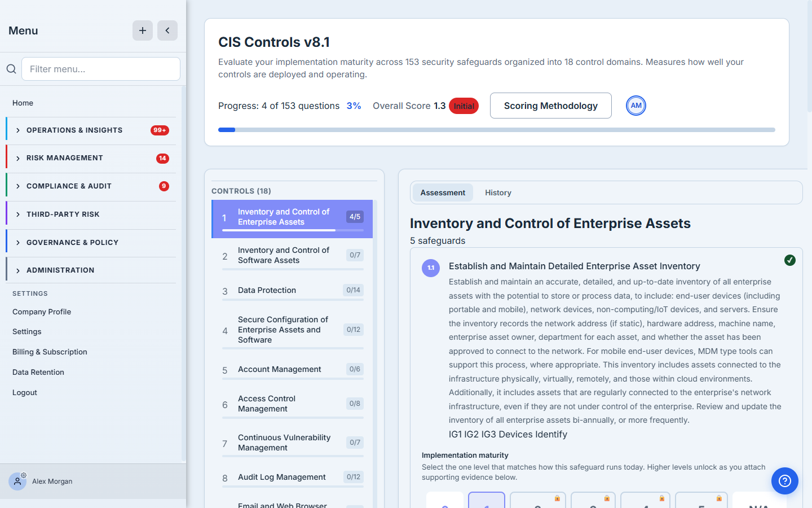Expand the Risk Management section
The width and height of the screenshot is (812, 508).
(x=91, y=159)
